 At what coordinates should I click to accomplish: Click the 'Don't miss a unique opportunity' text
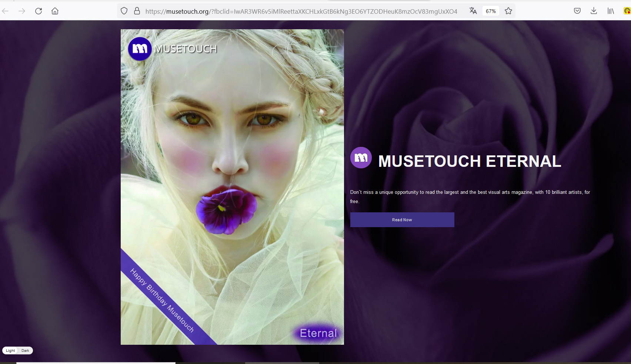click(x=470, y=197)
